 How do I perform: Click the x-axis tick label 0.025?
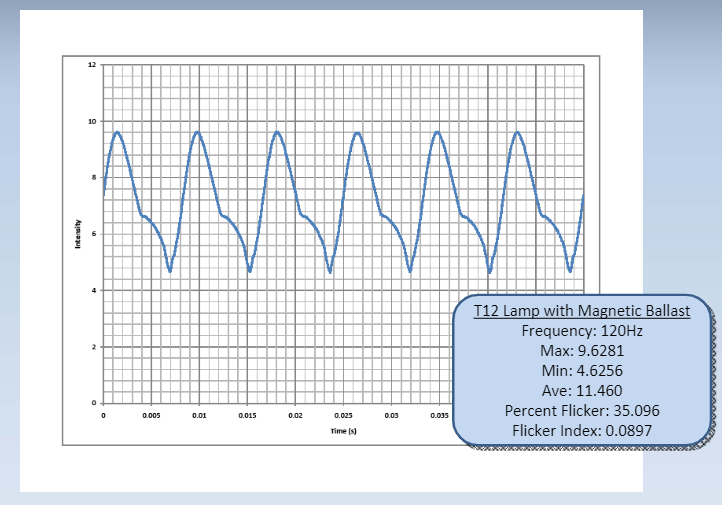(344, 415)
